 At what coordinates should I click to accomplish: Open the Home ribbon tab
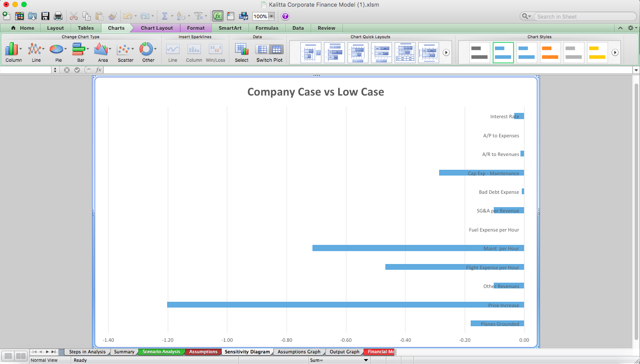pyautogui.click(x=23, y=28)
